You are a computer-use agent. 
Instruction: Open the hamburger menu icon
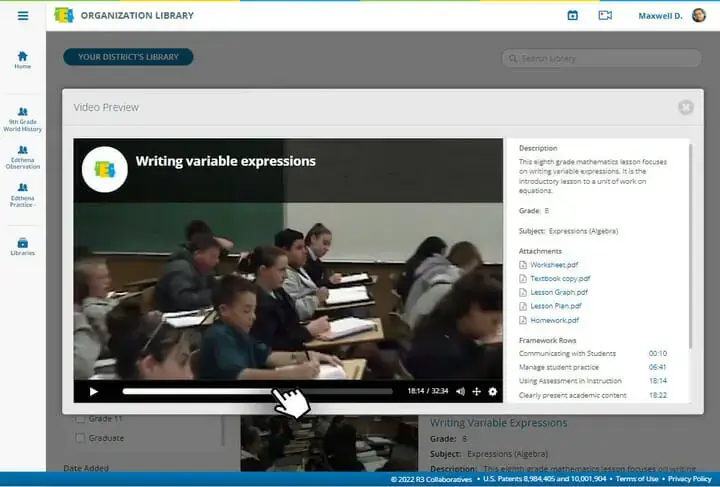(23, 16)
